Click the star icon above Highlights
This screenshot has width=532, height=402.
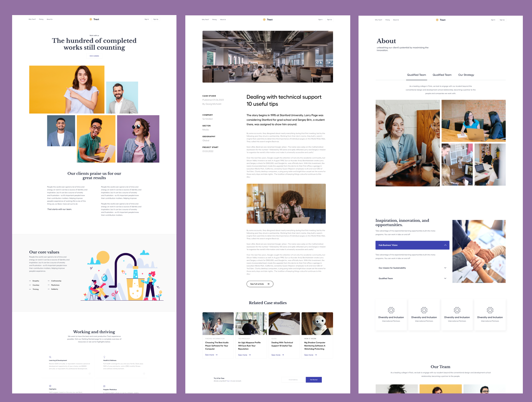(50, 386)
